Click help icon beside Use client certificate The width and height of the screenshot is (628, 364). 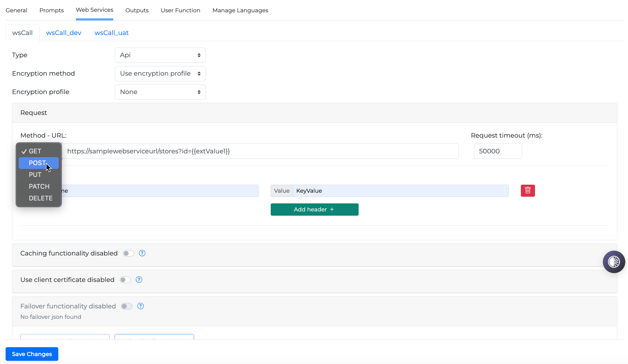pos(139,280)
